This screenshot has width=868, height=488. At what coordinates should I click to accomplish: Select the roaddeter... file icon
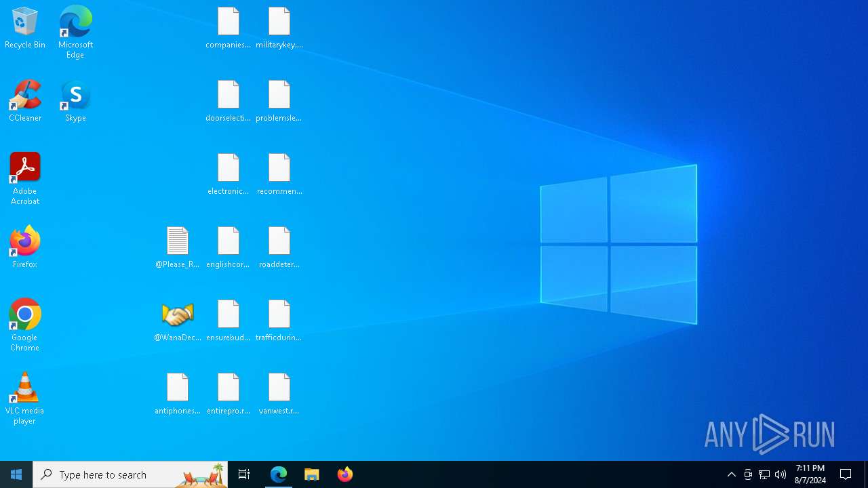tap(279, 248)
